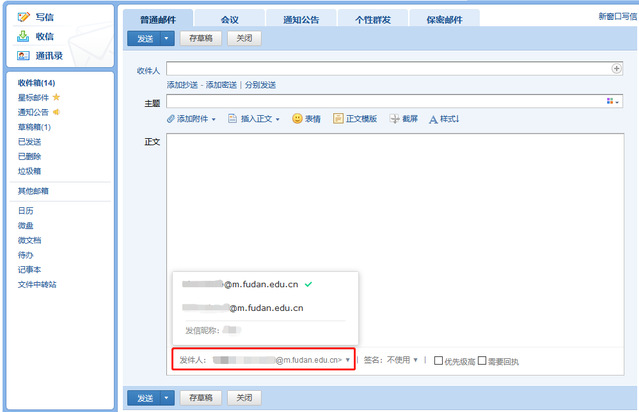Expand the top 发送 button arrow
The width and height of the screenshot is (639, 412).
(x=167, y=38)
